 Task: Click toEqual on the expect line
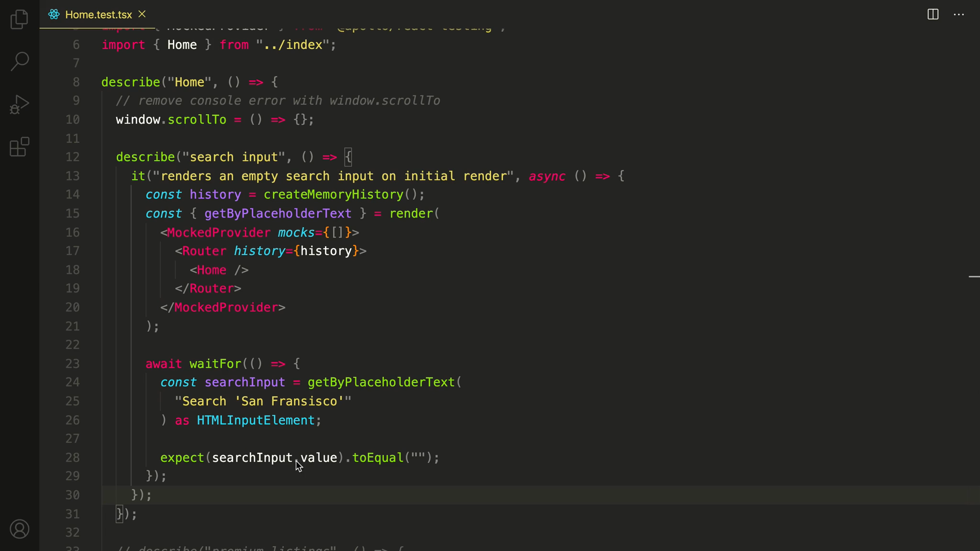tap(378, 458)
